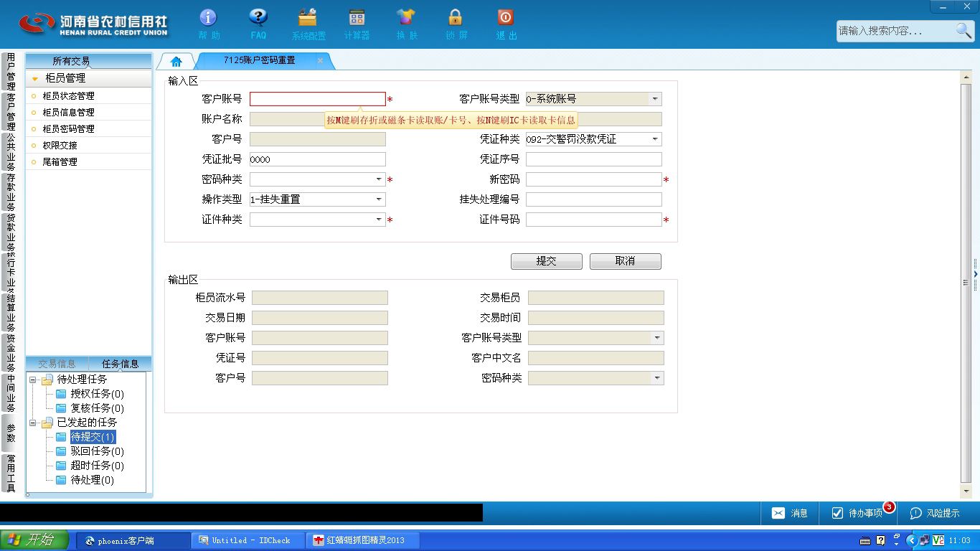The height and width of the screenshot is (551, 980).
Task: Expand hidden tray icons arrow
Action: click(912, 540)
